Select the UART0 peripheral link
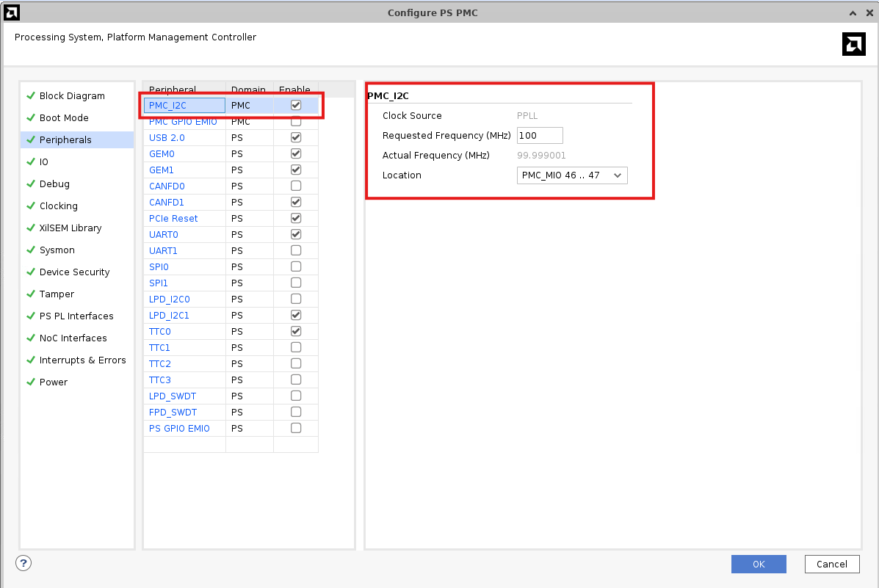Image resolution: width=879 pixels, height=588 pixels. click(x=163, y=235)
